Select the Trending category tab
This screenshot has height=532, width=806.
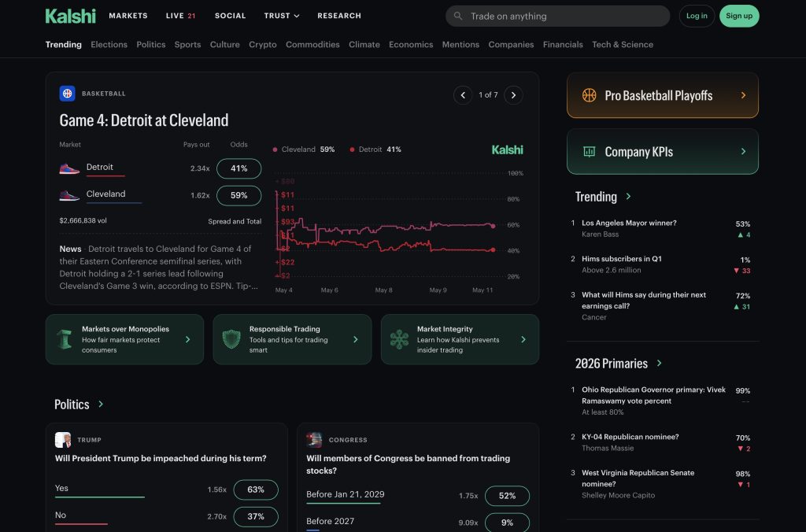(x=63, y=45)
